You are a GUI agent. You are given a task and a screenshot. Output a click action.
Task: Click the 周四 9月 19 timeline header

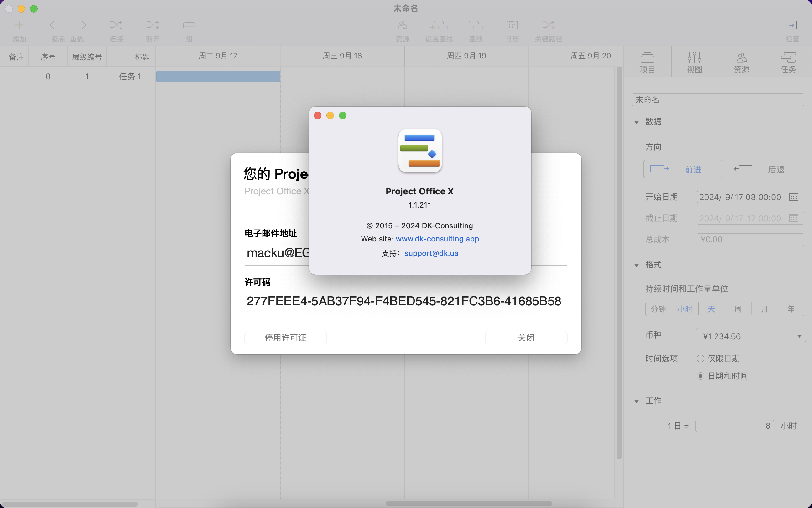pos(466,56)
